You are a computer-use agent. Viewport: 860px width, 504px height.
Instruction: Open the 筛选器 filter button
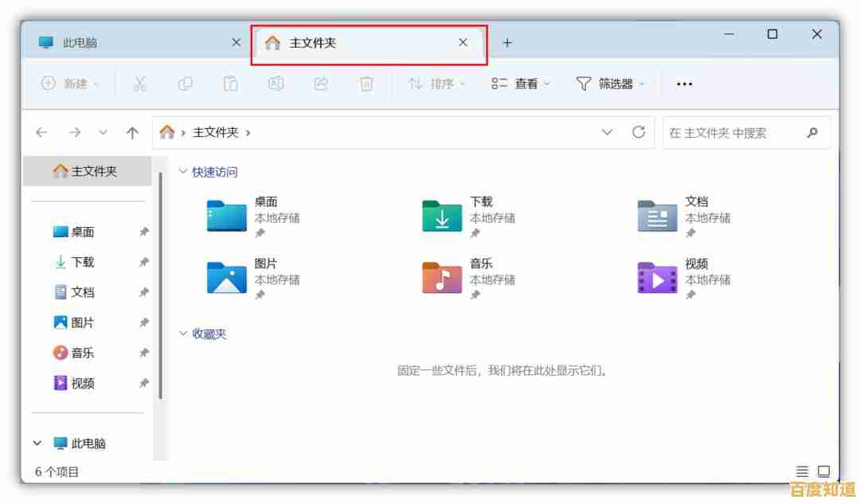coord(612,83)
